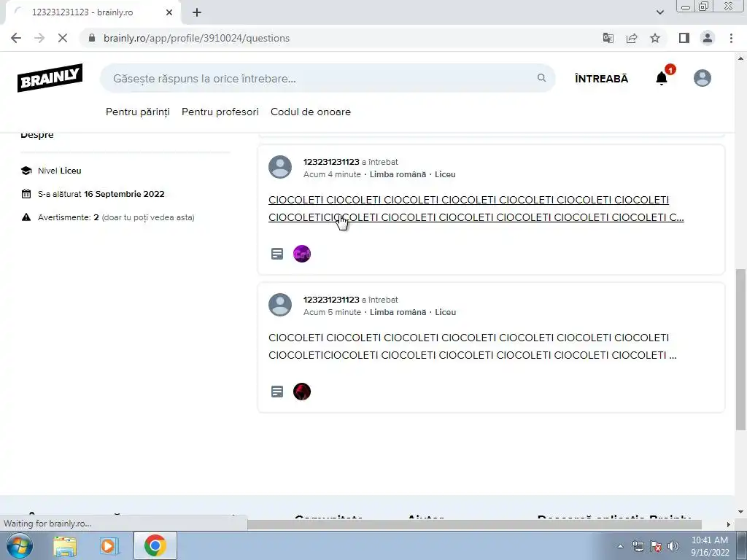Open the notifications bell
This screenshot has height=560, width=747.
pos(661,78)
